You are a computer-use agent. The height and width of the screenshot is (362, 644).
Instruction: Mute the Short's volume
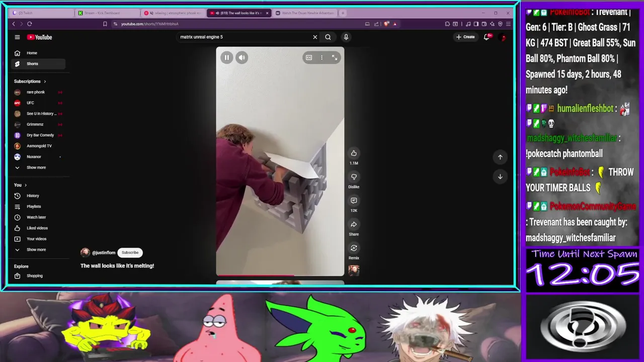tap(242, 58)
